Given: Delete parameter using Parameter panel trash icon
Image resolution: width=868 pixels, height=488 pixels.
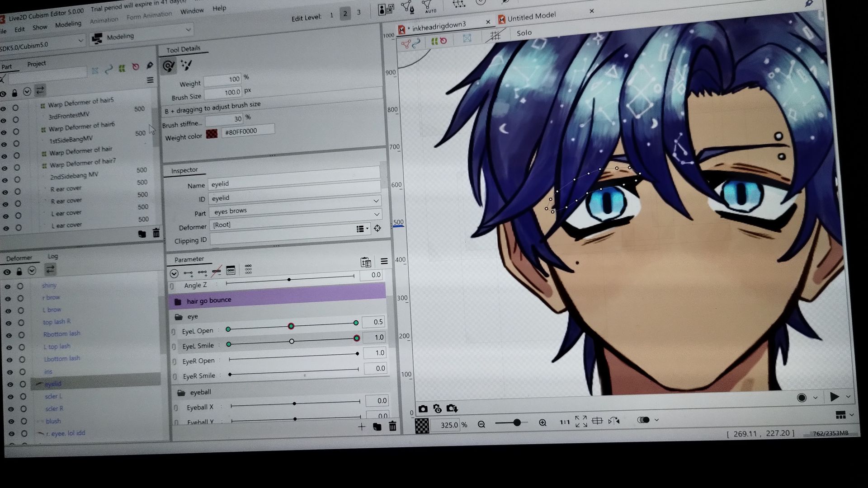Looking at the screenshot, I should pyautogui.click(x=392, y=426).
